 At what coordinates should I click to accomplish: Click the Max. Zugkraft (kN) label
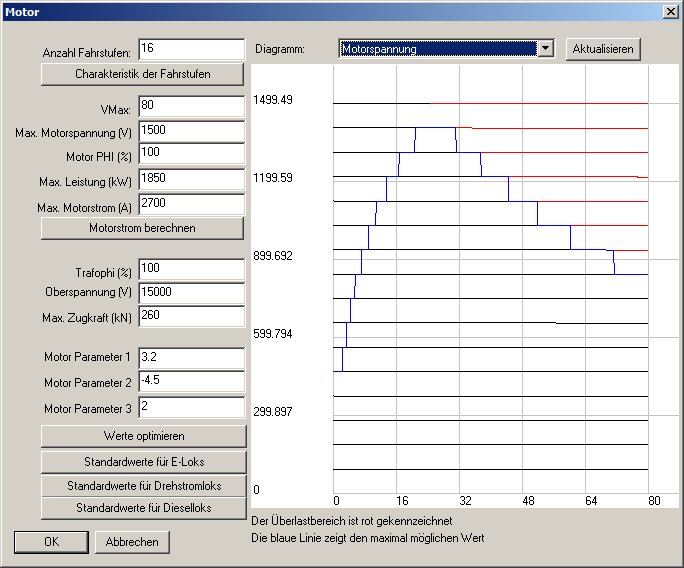(87, 318)
